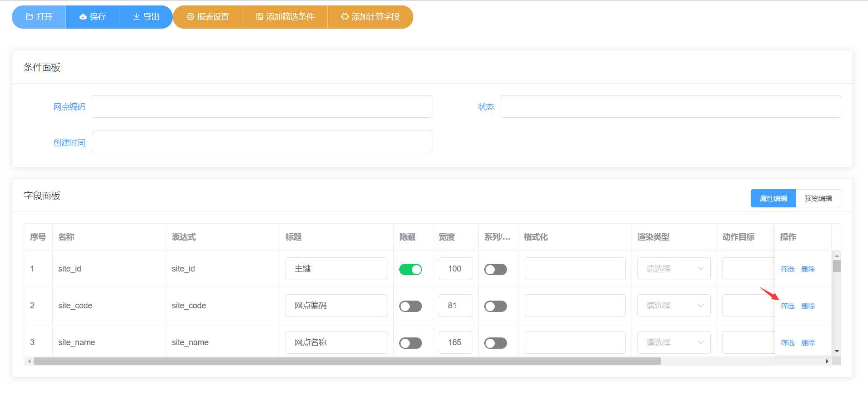
Task: Enable hidden toggle for site_name row
Action: [411, 343]
